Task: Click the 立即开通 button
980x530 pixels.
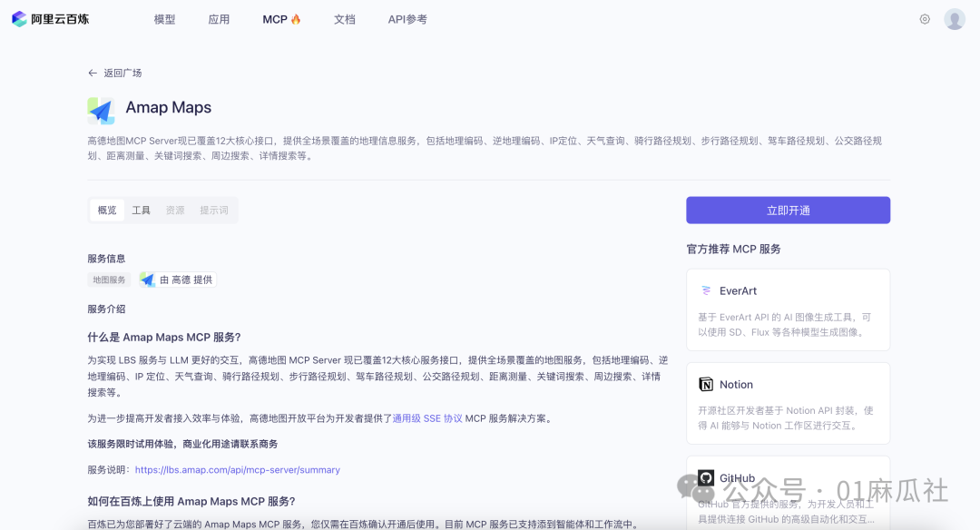Action: (x=788, y=210)
